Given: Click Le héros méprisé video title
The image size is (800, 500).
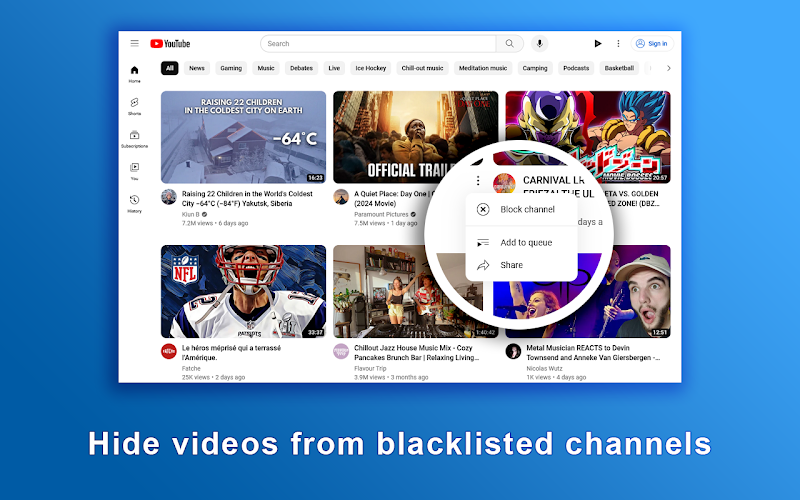Looking at the screenshot, I should [x=231, y=353].
